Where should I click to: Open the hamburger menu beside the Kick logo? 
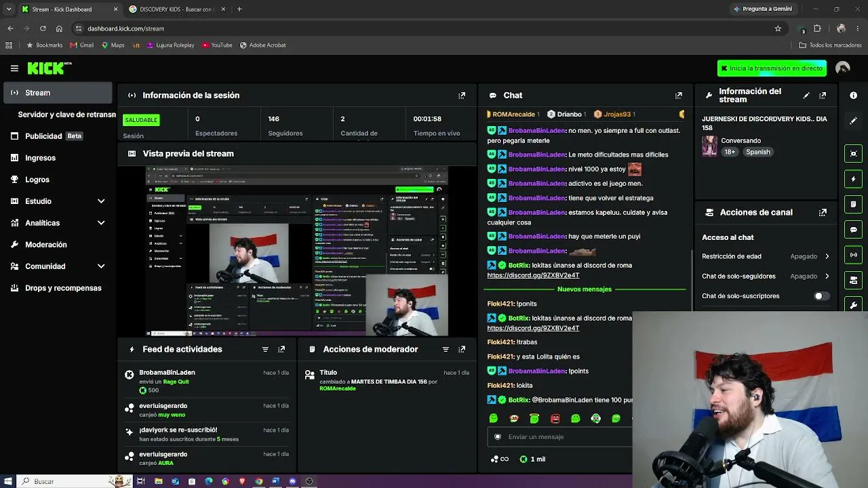coord(14,68)
